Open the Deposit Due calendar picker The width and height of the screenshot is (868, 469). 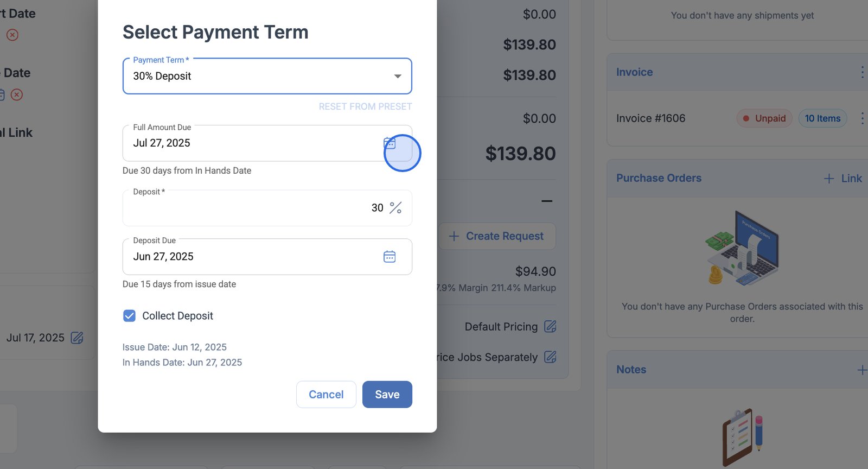coord(390,257)
